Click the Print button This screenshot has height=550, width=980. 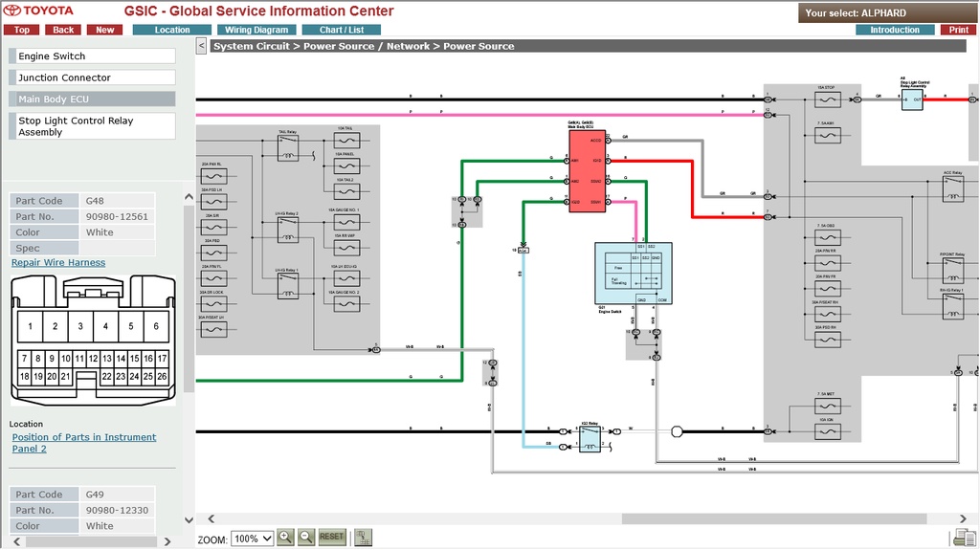(958, 30)
